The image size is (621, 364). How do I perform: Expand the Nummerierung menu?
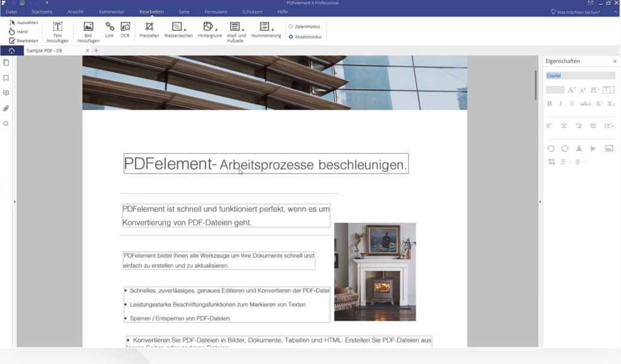click(x=266, y=30)
